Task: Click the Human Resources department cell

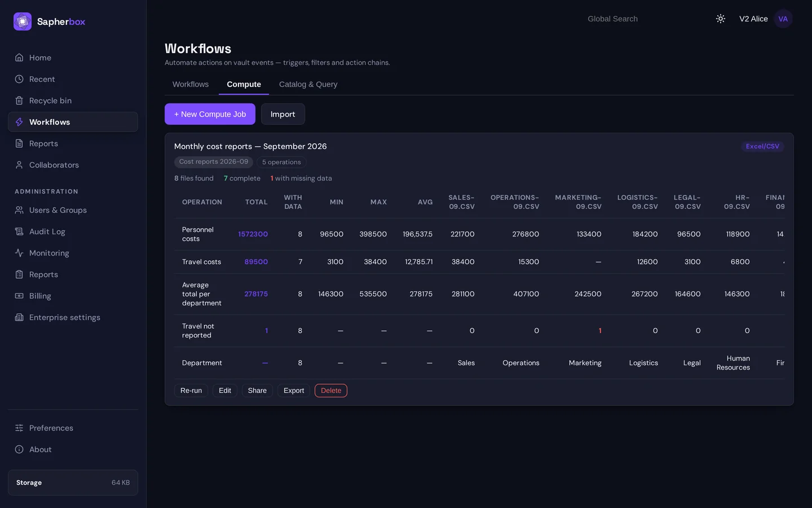Action: pos(733,363)
